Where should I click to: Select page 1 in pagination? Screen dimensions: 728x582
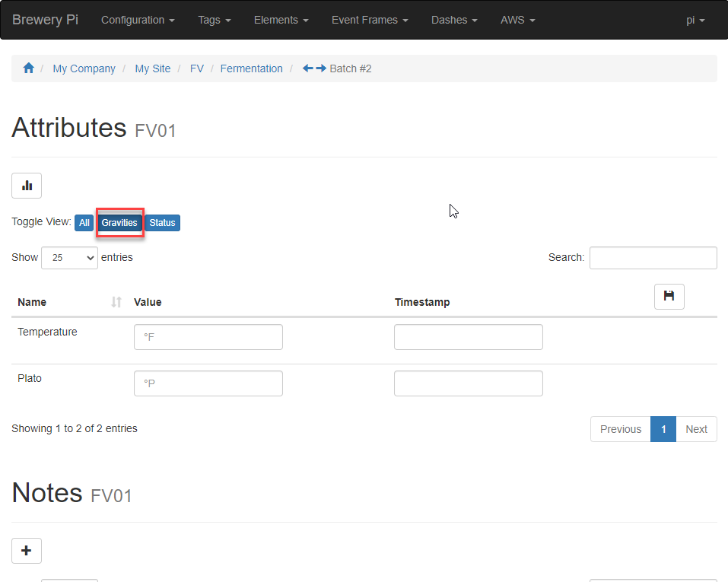(663, 429)
